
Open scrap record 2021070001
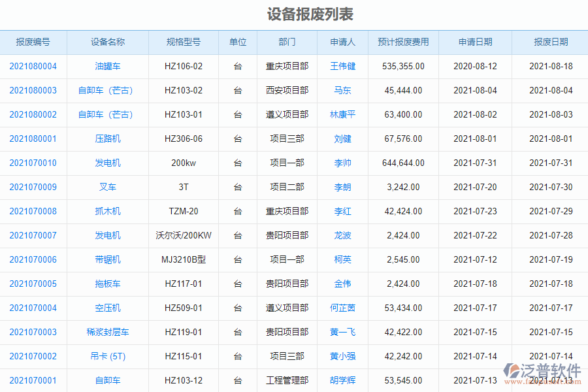(x=33, y=380)
